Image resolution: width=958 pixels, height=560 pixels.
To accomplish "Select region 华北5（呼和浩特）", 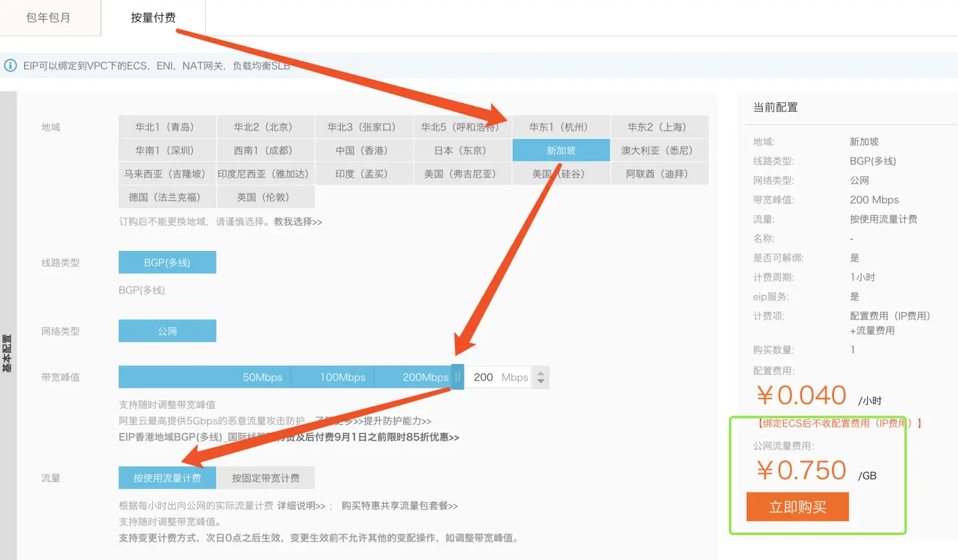I will tap(462, 127).
